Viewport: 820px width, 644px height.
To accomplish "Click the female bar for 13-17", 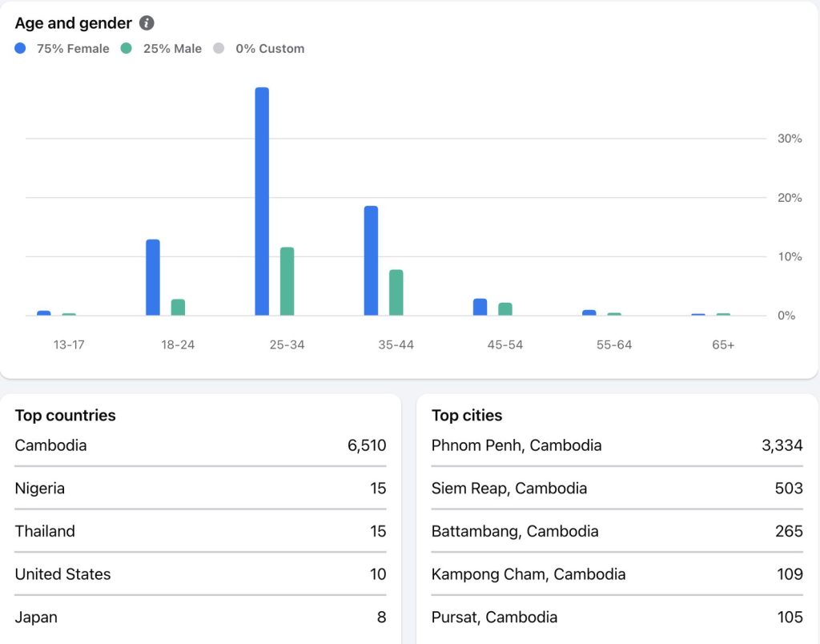I will [44, 313].
